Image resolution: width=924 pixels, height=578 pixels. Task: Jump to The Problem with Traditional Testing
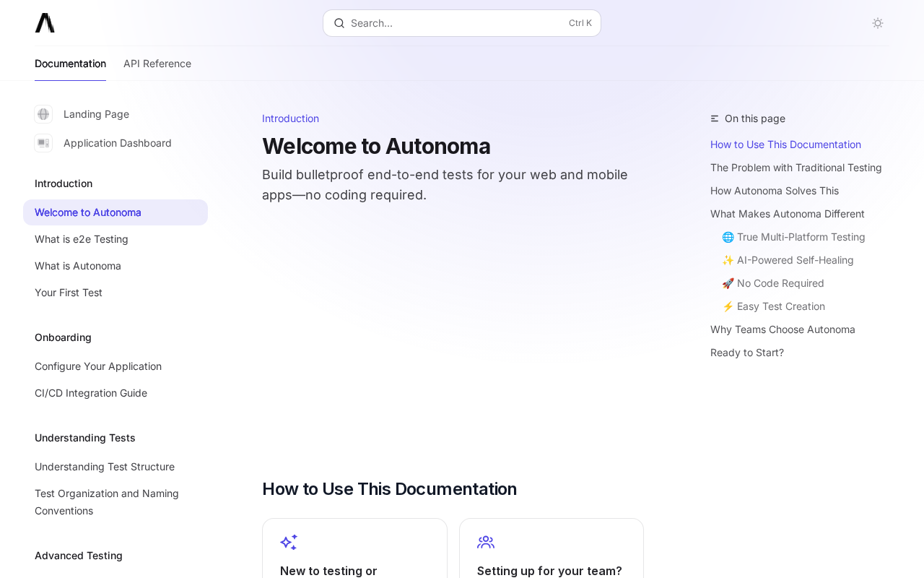pos(796,168)
